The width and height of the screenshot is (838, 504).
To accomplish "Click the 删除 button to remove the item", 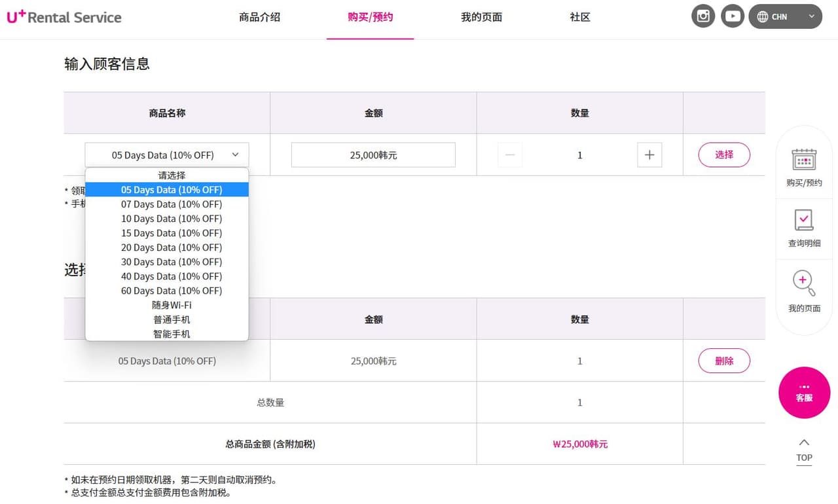I will (x=724, y=361).
